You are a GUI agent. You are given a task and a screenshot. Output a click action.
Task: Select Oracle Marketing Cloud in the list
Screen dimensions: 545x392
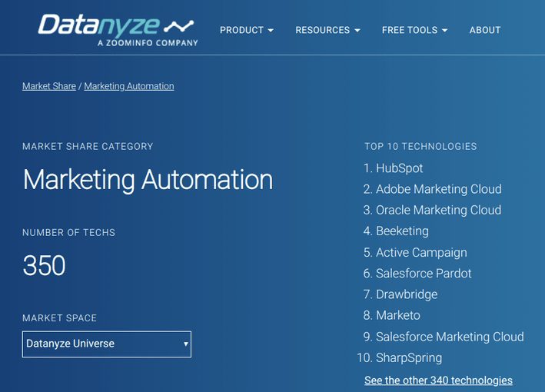coord(439,211)
